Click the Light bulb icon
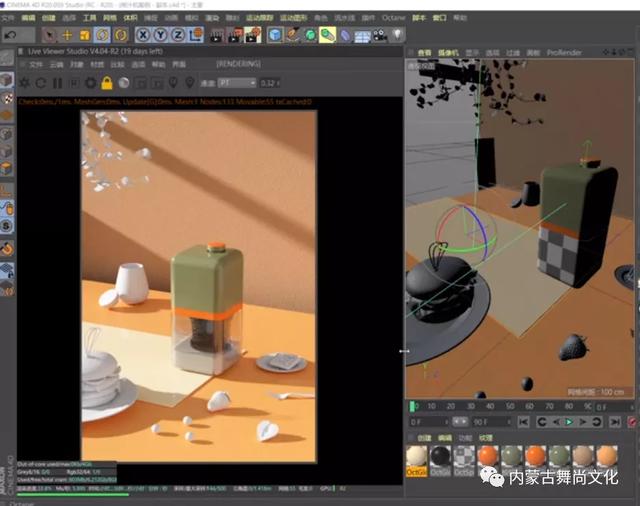 click(398, 35)
